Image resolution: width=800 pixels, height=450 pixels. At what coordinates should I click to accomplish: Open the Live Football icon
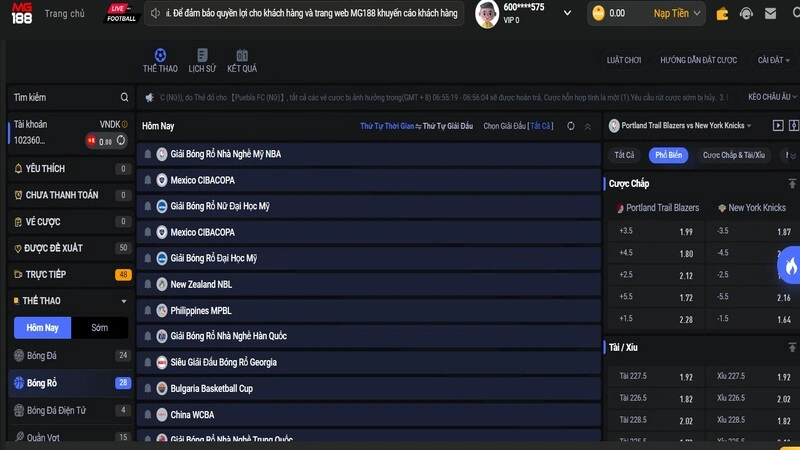(121, 13)
